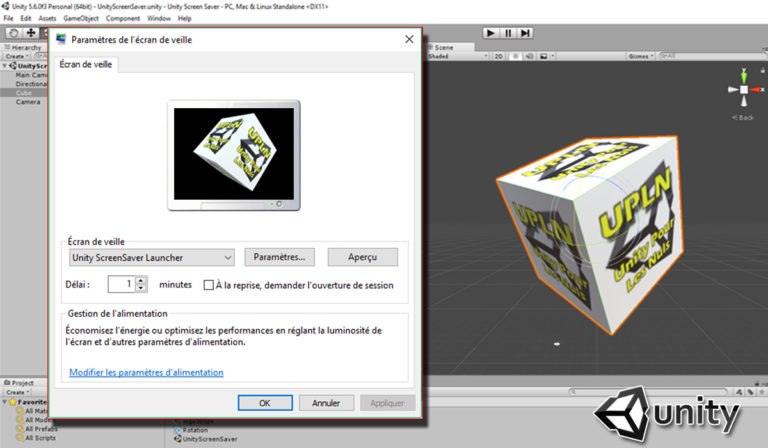Select Main Camera in Hierarchy
Viewport: 768px width, 448px height.
pyautogui.click(x=31, y=75)
